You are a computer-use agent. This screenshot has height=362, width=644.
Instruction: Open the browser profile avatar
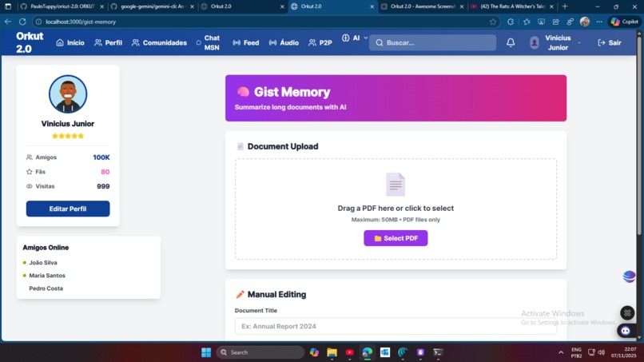pyautogui.click(x=585, y=22)
